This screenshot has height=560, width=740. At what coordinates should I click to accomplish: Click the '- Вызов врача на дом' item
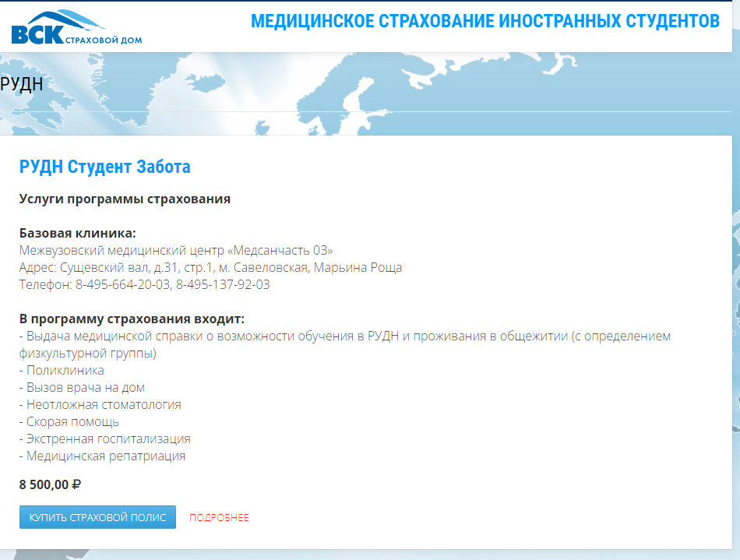click(82, 388)
